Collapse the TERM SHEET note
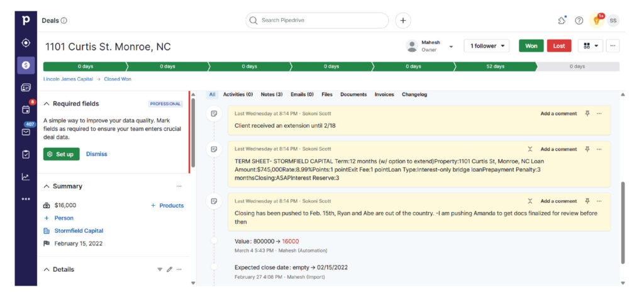The width and height of the screenshot is (644, 297). [x=530, y=149]
